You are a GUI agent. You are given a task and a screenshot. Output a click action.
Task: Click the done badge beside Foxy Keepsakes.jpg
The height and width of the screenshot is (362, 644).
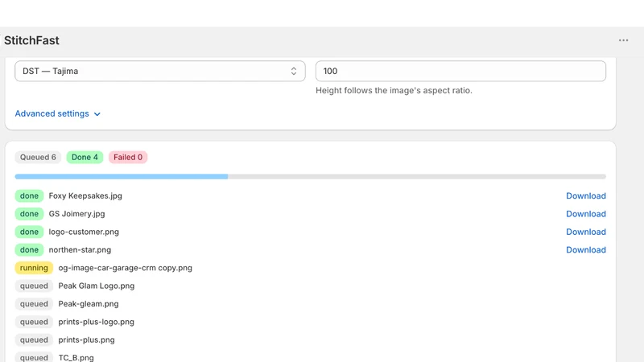pos(29,195)
